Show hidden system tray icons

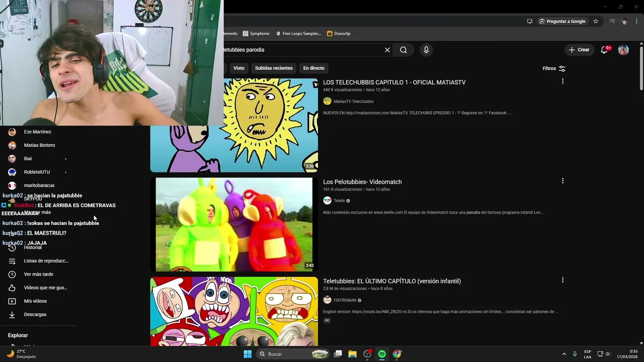564,354
